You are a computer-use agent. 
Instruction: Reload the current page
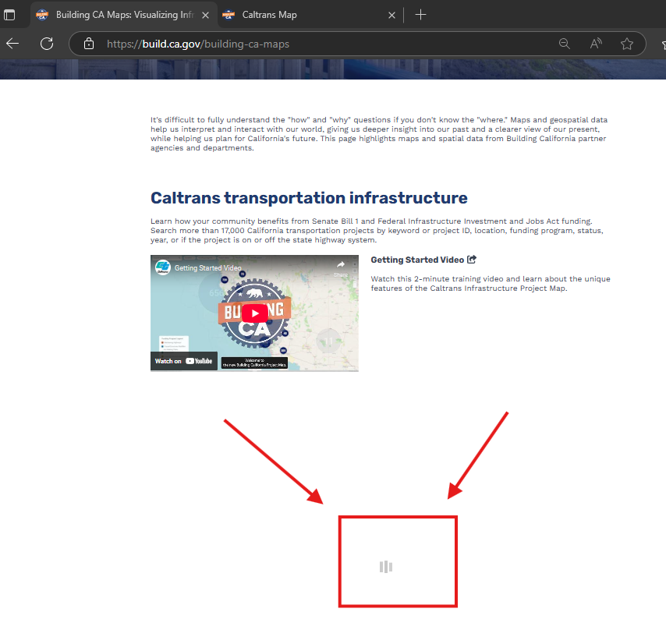pyautogui.click(x=47, y=44)
